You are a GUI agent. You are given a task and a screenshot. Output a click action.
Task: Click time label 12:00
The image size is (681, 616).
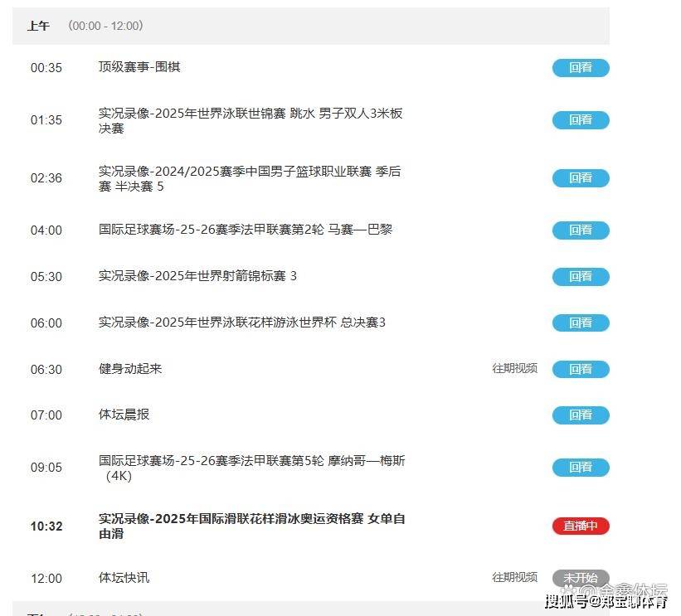pyautogui.click(x=46, y=579)
